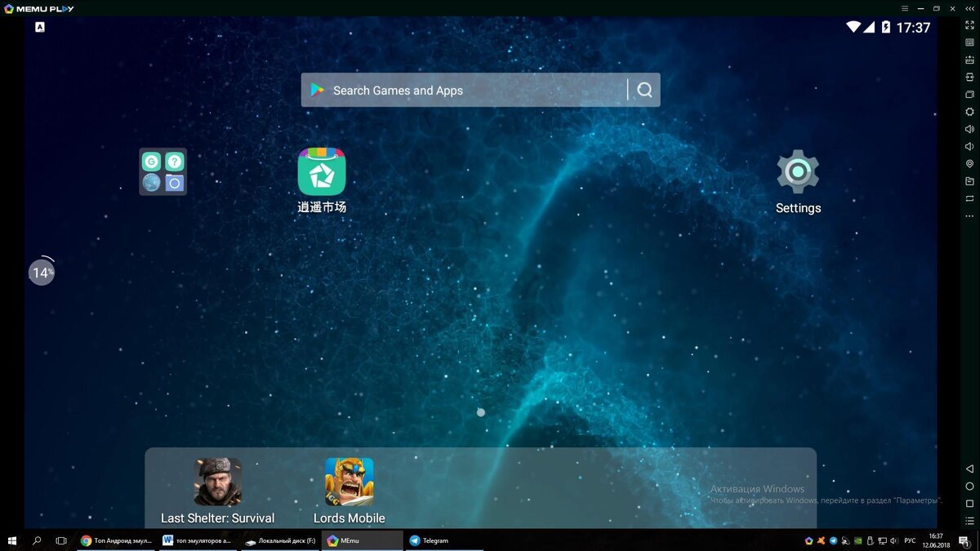Tap the Android Home circle button
This screenshot has width=980, height=551.
969,487
